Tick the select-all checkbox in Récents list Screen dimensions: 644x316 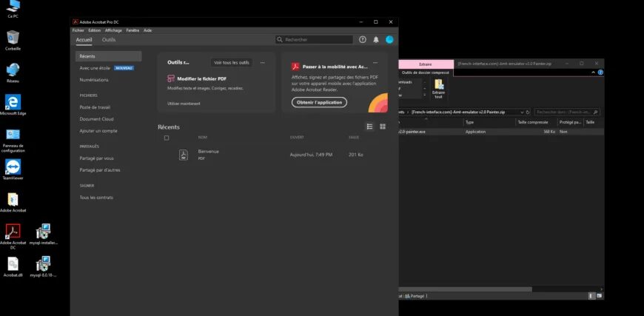point(167,138)
